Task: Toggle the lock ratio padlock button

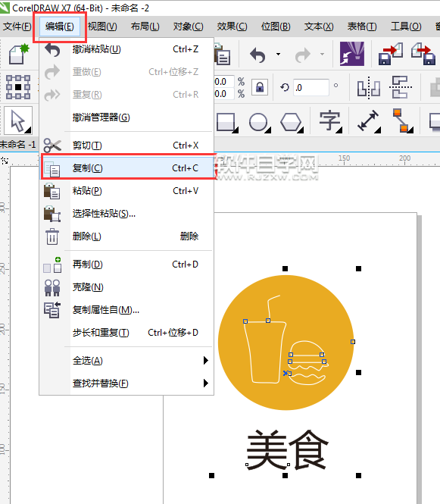Action: (x=260, y=87)
